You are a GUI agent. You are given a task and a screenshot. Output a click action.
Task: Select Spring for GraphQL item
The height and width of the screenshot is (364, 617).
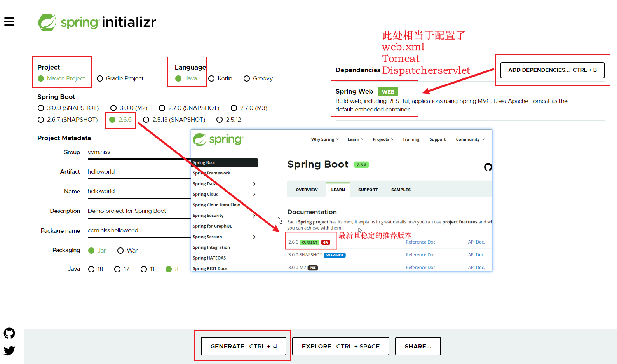point(213,226)
